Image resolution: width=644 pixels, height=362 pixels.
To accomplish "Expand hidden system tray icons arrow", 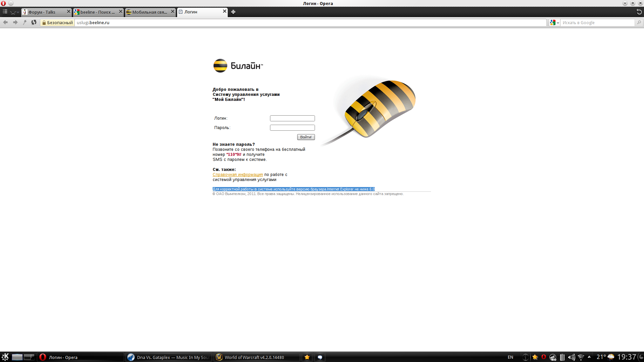I will (x=589, y=357).
